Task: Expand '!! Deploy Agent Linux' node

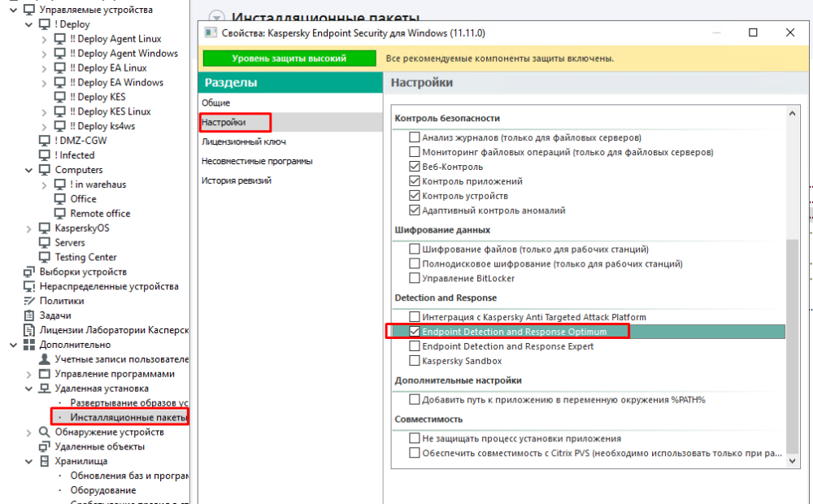Action: pyautogui.click(x=44, y=39)
